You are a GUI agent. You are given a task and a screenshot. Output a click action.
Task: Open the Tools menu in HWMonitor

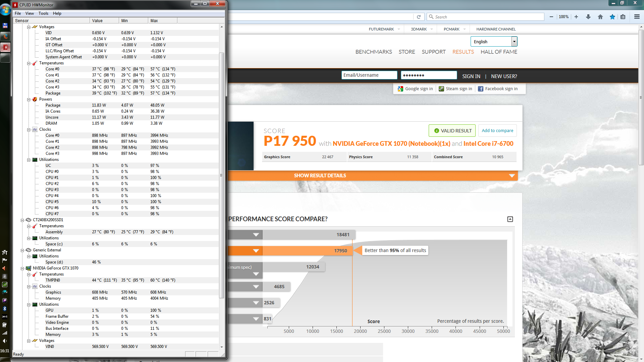43,13
